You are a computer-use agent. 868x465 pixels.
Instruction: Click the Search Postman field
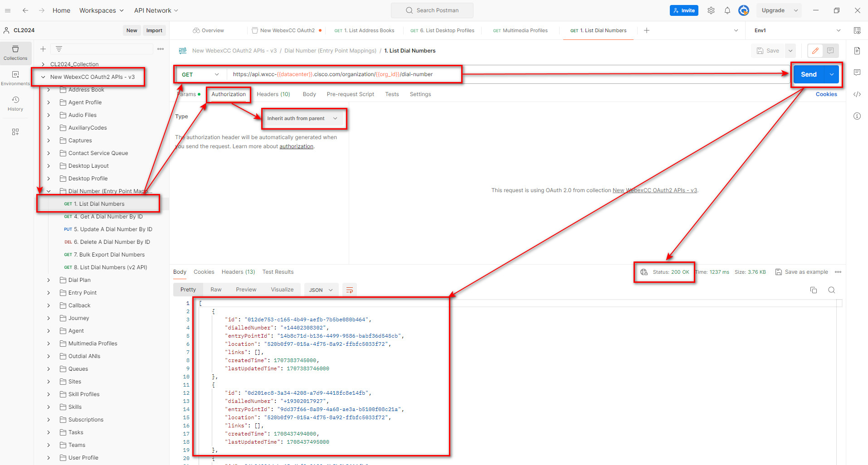pos(432,10)
